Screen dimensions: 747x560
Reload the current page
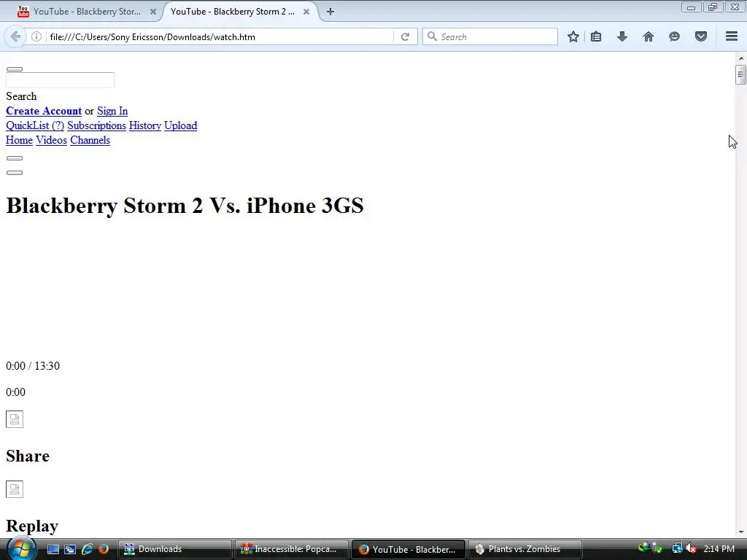[x=405, y=36]
